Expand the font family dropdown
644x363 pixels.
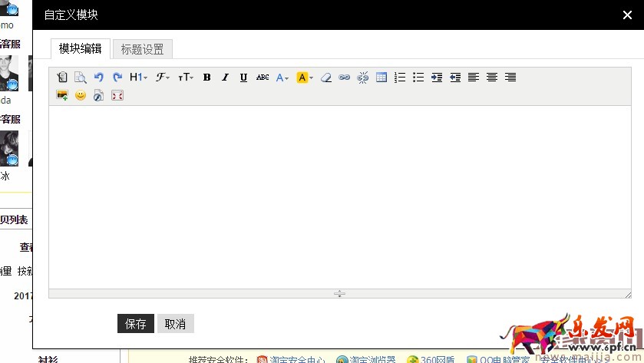point(163,78)
